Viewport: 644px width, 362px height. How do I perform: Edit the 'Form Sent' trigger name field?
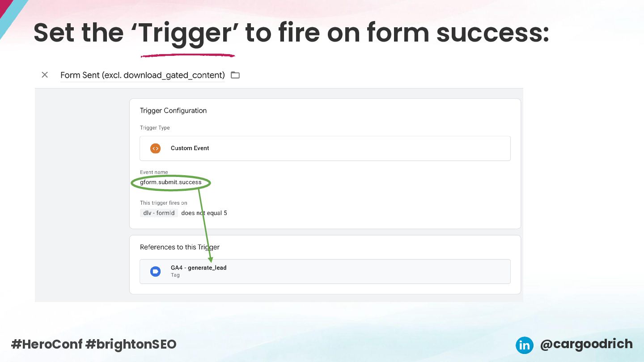142,75
